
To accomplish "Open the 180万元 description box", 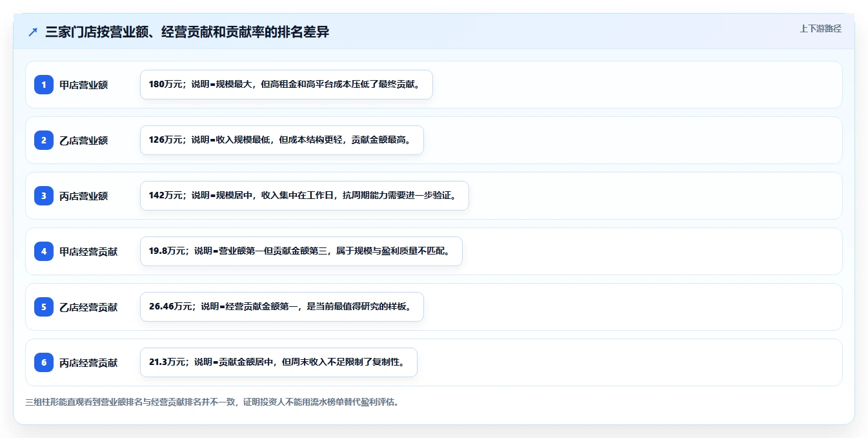I will click(286, 85).
